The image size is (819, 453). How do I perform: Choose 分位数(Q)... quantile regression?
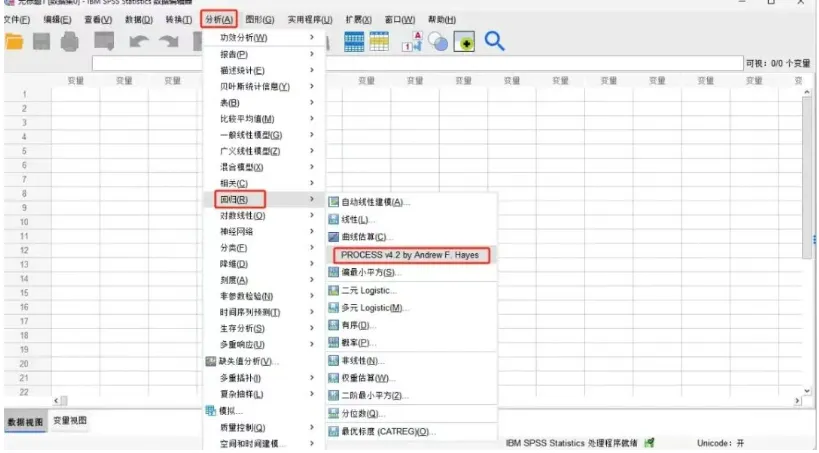click(x=357, y=413)
